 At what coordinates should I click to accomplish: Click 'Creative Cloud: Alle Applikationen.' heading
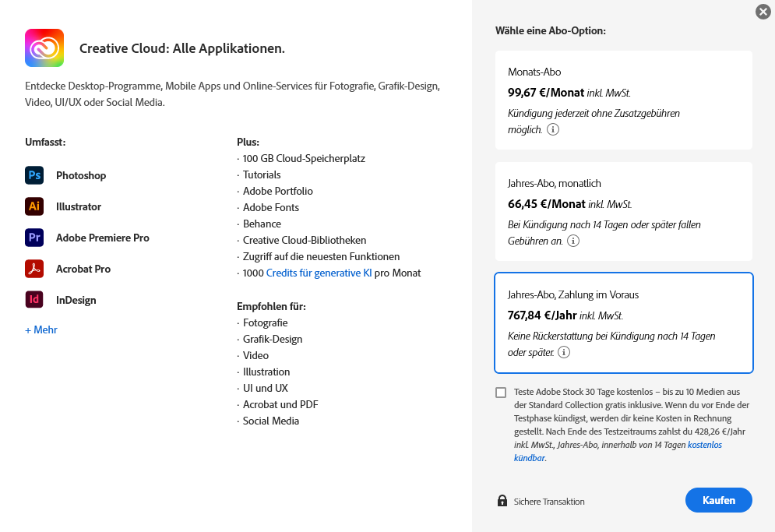tap(182, 48)
